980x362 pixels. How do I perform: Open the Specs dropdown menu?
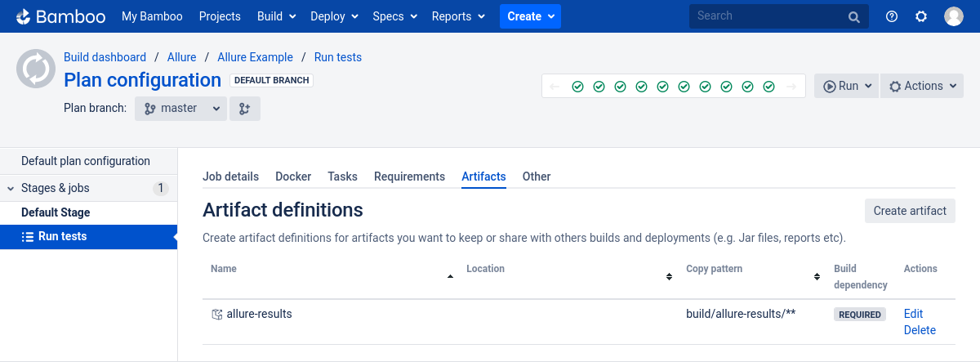(395, 16)
